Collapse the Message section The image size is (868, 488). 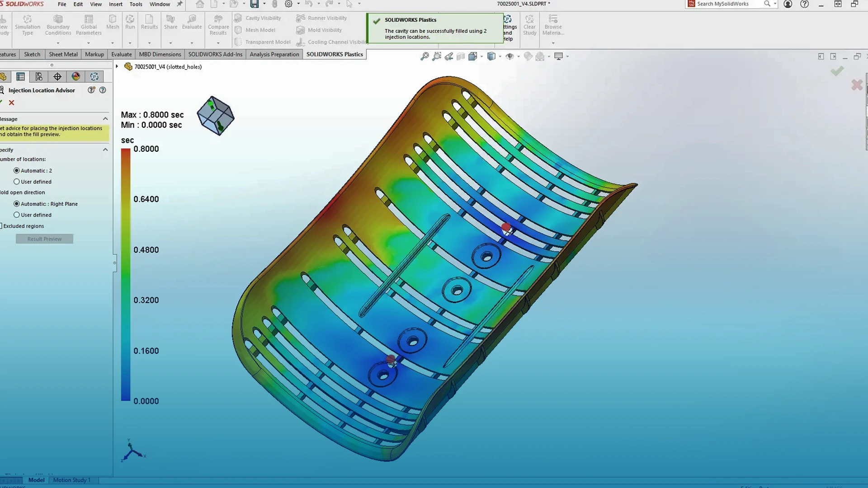105,119
